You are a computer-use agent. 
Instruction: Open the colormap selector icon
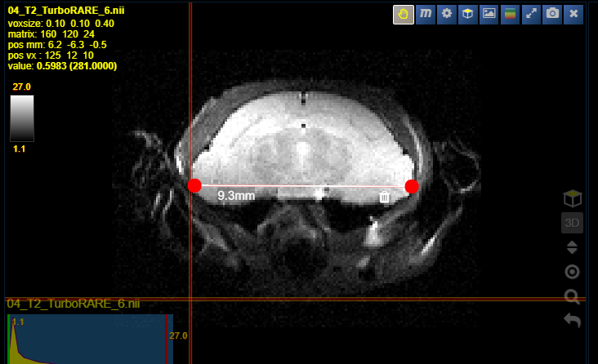pyautogui.click(x=510, y=15)
